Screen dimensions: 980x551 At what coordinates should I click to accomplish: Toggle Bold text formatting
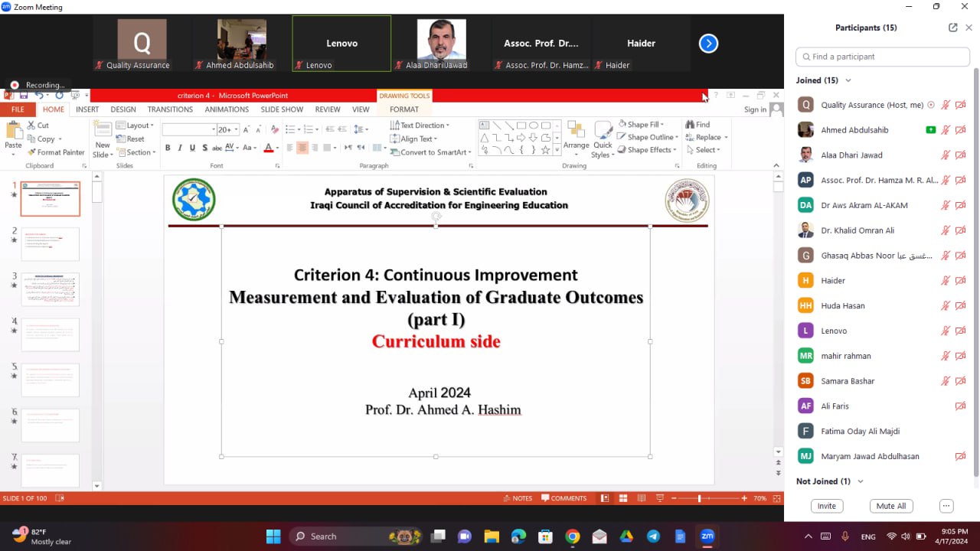168,148
